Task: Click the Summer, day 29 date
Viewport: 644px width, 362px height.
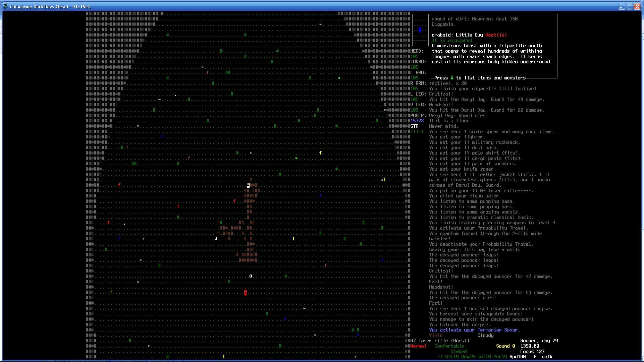Action: pos(539,341)
